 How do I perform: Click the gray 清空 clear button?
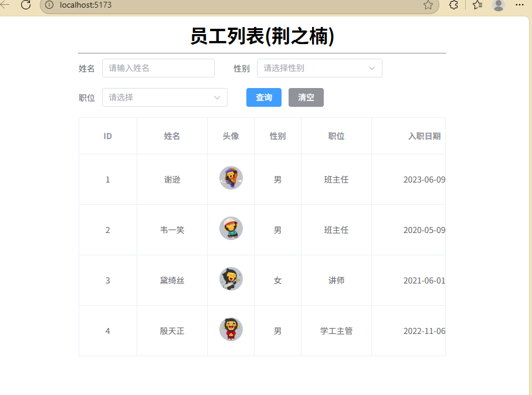pyautogui.click(x=306, y=97)
